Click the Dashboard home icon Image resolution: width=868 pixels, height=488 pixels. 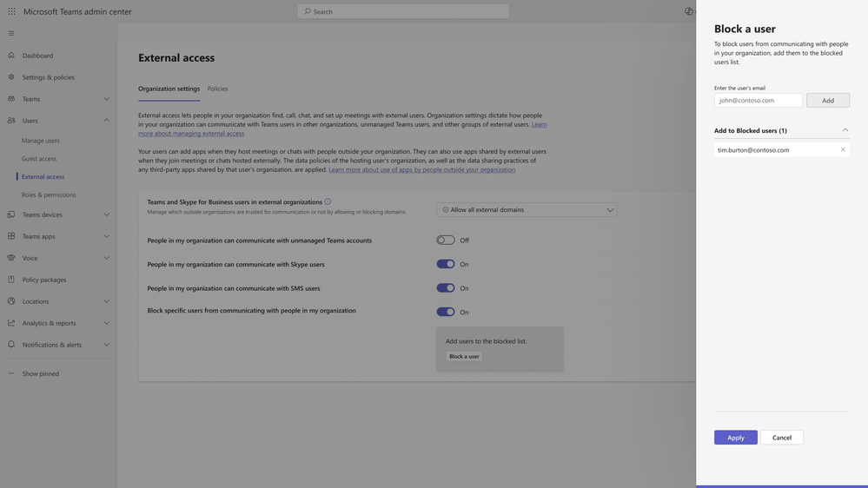[x=11, y=56]
